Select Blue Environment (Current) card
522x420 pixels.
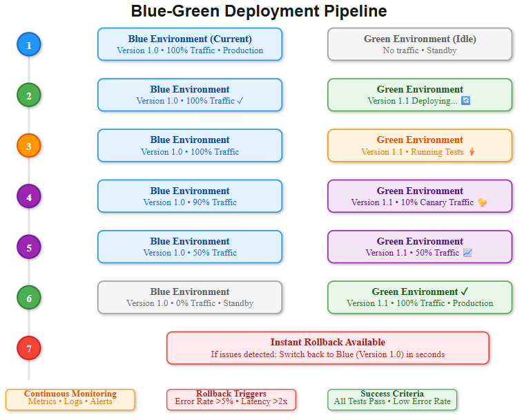tap(190, 44)
